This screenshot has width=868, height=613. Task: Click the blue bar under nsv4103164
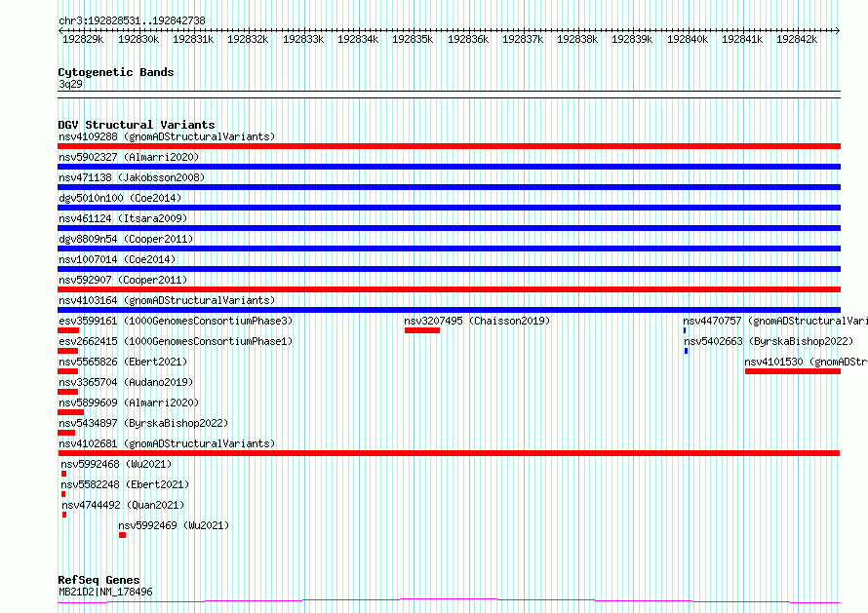pyautogui.click(x=449, y=310)
